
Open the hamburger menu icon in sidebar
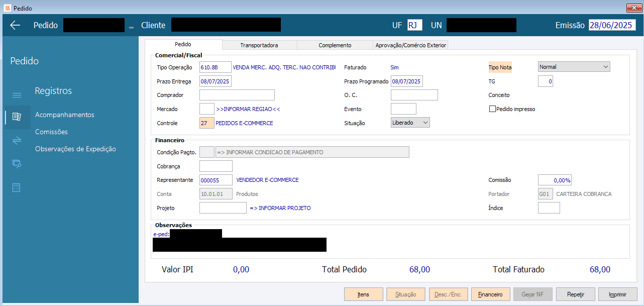pyautogui.click(x=17, y=95)
